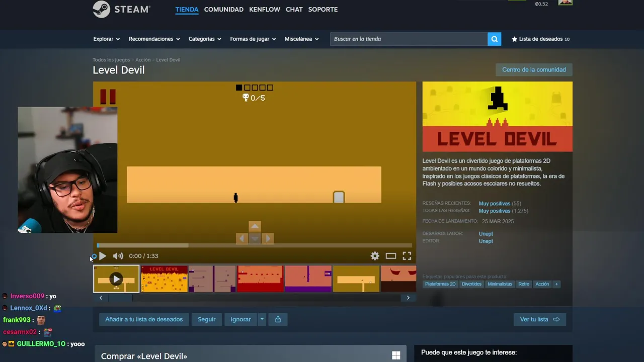Select the Divertidos tag
The width and height of the screenshot is (644, 362).
pos(471,284)
